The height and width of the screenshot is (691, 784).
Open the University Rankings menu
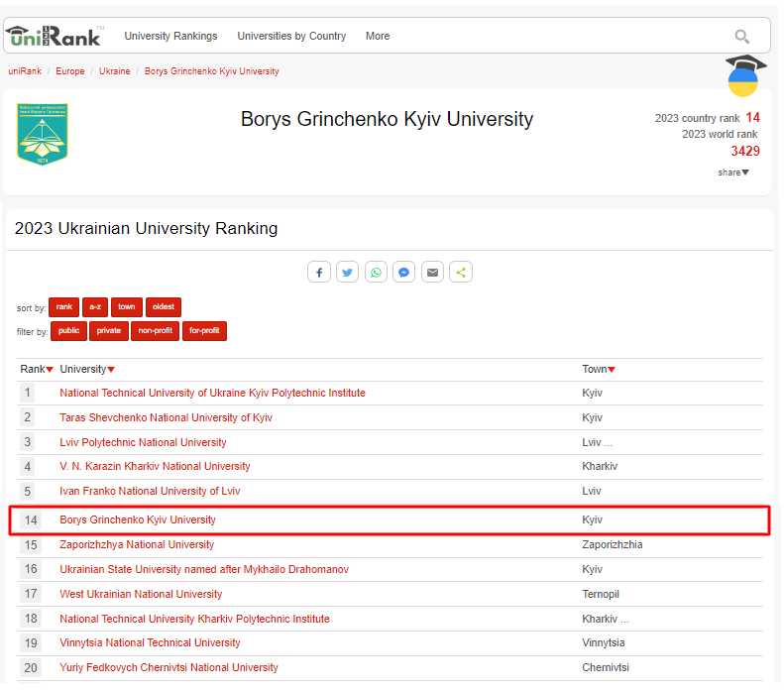click(x=170, y=37)
